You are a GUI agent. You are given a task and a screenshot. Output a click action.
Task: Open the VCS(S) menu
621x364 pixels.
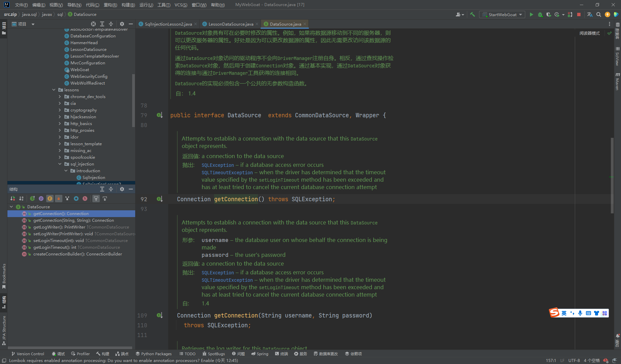tap(181, 5)
